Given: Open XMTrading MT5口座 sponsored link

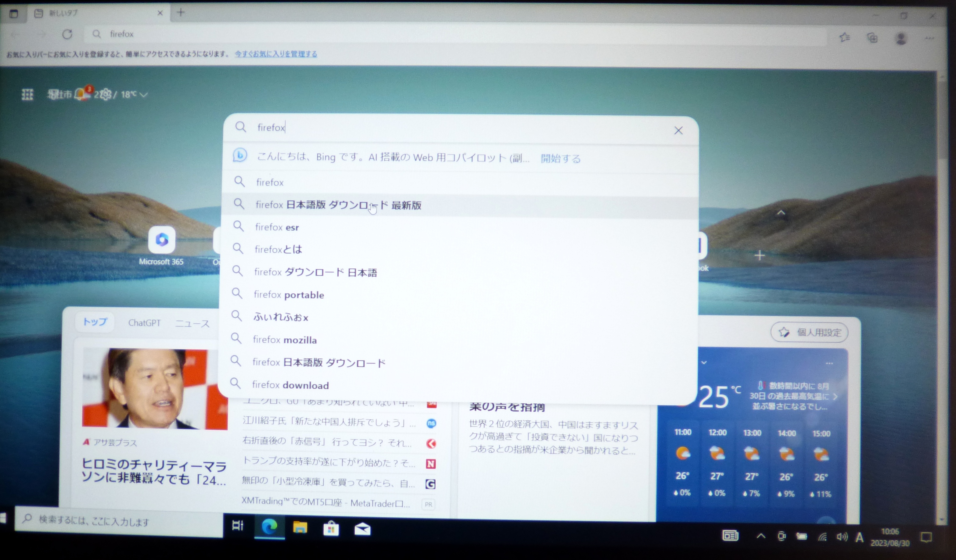Looking at the screenshot, I should click(x=325, y=503).
